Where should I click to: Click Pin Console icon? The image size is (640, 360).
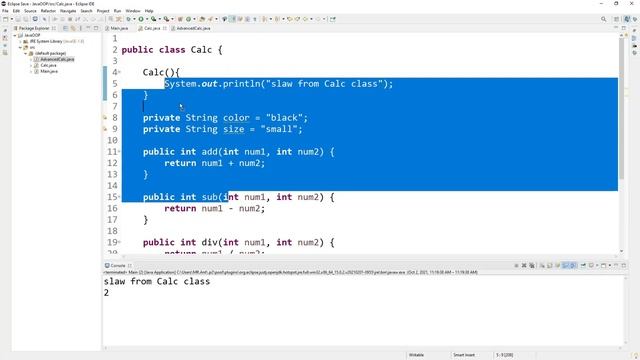(x=583, y=265)
